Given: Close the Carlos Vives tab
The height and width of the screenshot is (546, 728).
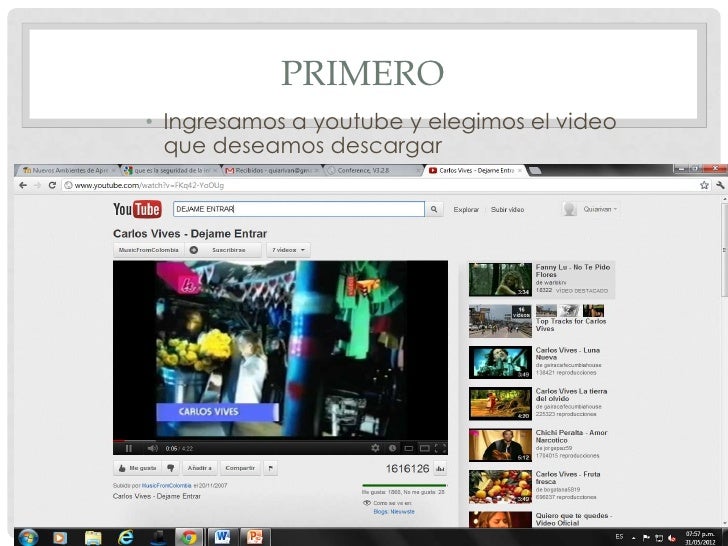Looking at the screenshot, I should 520,171.
